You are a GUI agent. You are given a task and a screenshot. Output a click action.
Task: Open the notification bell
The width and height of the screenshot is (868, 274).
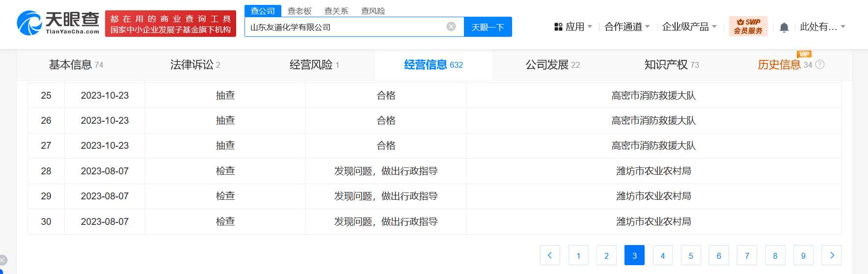784,27
